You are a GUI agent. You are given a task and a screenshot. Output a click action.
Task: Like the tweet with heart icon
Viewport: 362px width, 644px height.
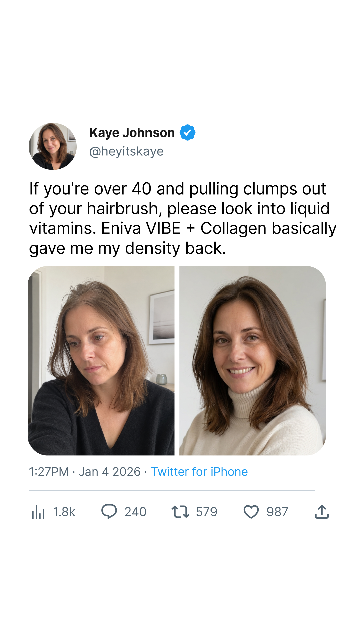pyautogui.click(x=251, y=512)
